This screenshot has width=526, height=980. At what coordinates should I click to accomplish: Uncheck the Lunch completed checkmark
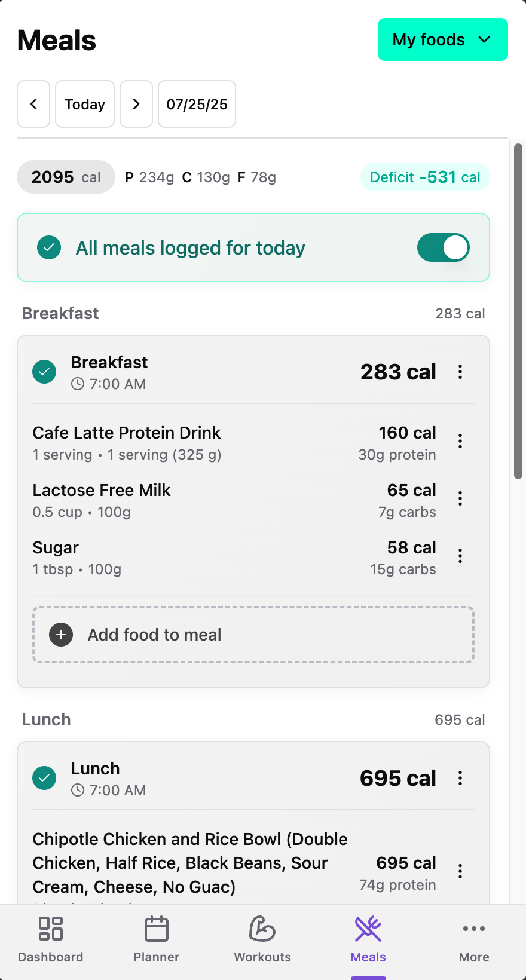point(44,778)
